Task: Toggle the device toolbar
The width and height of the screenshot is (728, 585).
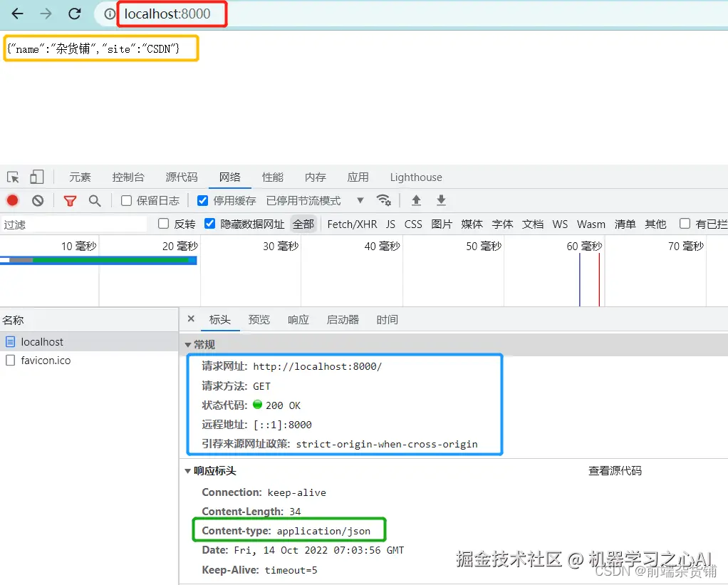Action: (x=36, y=177)
